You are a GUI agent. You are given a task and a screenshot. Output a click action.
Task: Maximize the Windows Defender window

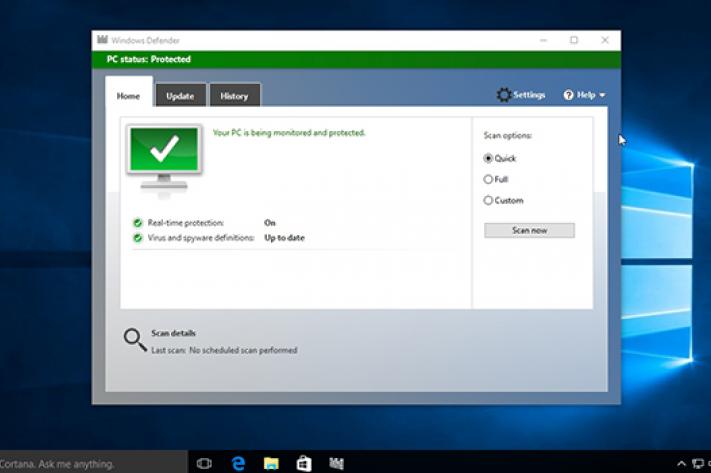[574, 40]
